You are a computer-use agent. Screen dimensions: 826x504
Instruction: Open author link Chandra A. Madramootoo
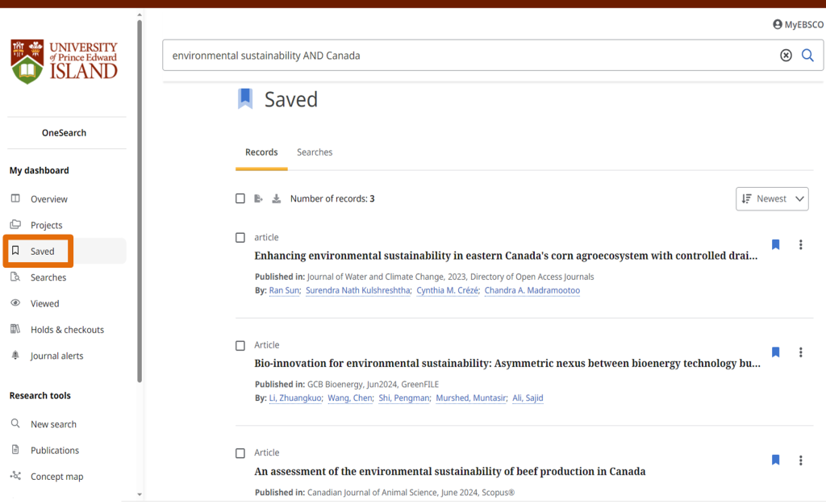click(532, 290)
